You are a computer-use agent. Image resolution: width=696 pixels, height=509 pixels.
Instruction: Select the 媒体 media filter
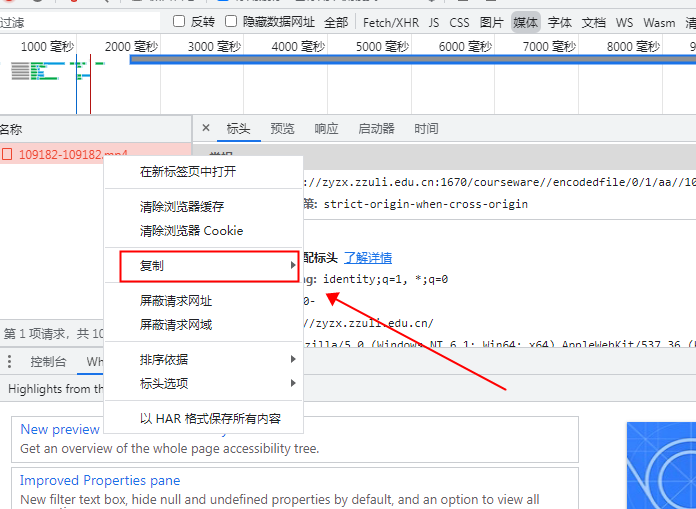(525, 22)
